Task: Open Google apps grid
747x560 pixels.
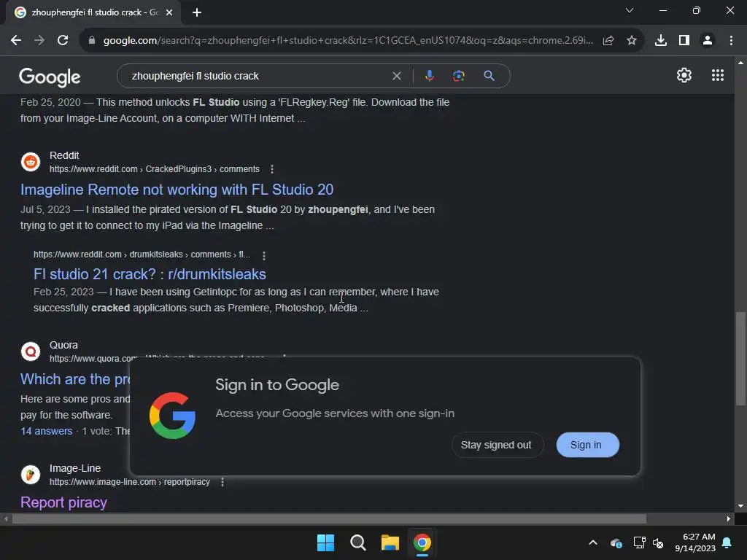Action: [718, 75]
